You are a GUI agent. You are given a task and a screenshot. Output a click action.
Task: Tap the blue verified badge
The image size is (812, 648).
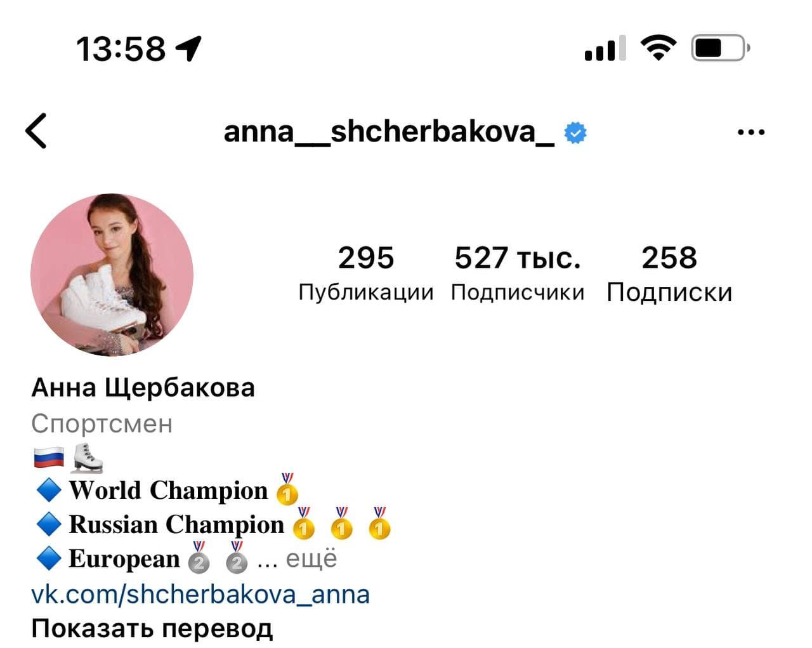(x=575, y=133)
